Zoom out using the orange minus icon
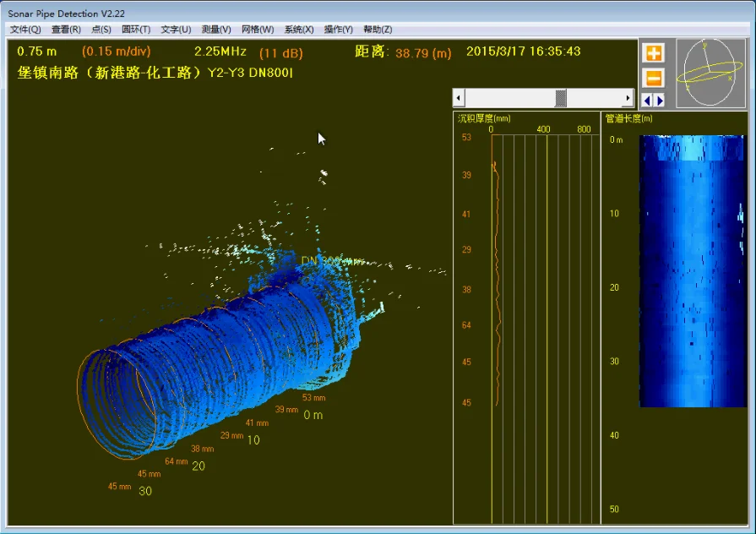The width and height of the screenshot is (756, 534). [653, 78]
